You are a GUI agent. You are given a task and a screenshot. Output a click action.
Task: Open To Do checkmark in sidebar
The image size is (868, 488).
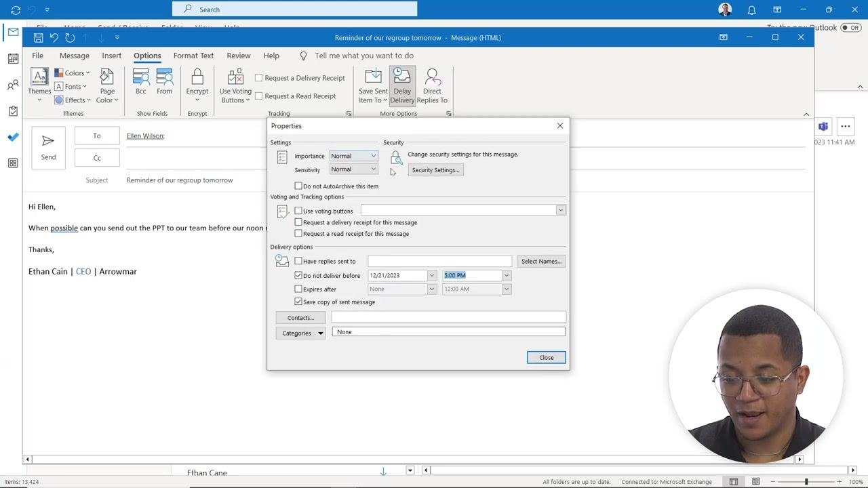point(13,137)
